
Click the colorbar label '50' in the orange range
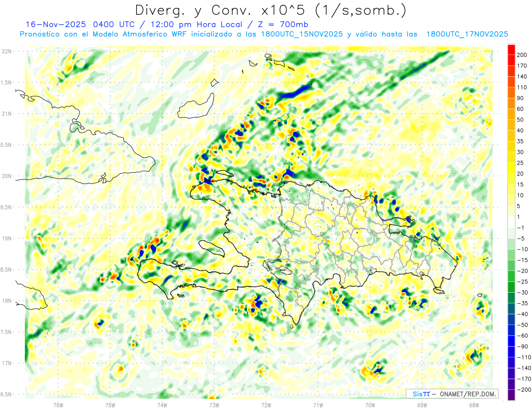click(520, 120)
